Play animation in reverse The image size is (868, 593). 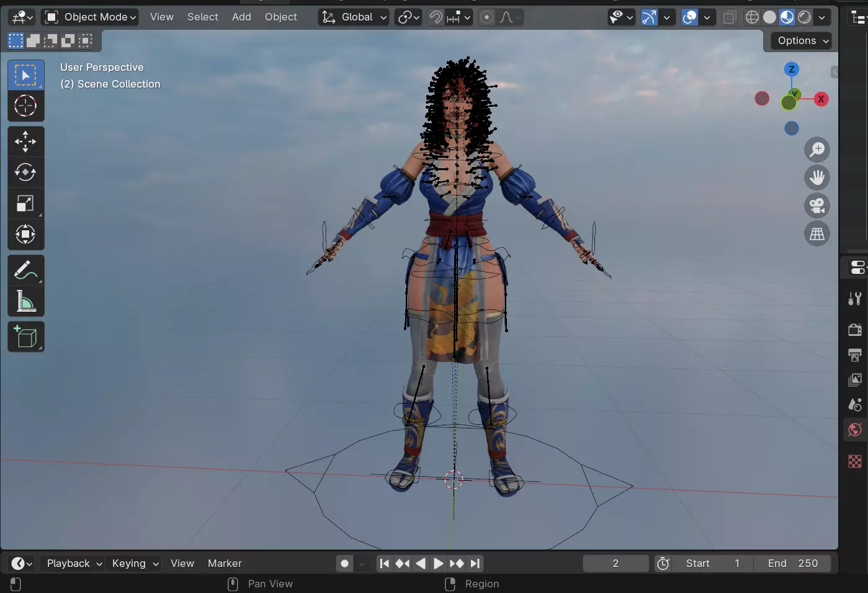[420, 563]
